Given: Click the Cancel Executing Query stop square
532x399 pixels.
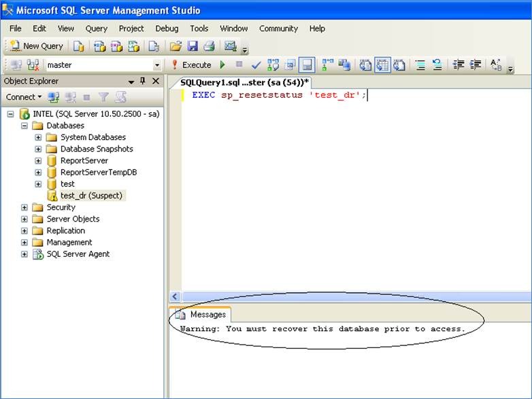Looking at the screenshot, I should (239, 65).
